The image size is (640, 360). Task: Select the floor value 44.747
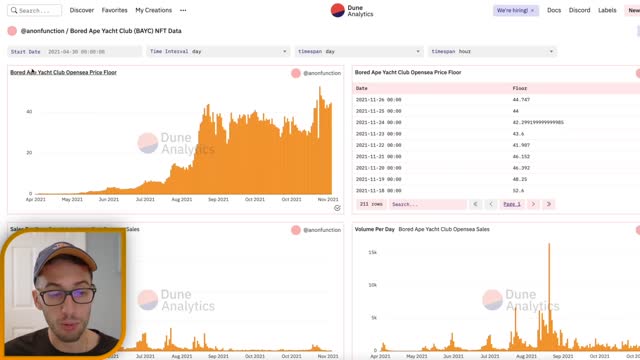(x=521, y=100)
